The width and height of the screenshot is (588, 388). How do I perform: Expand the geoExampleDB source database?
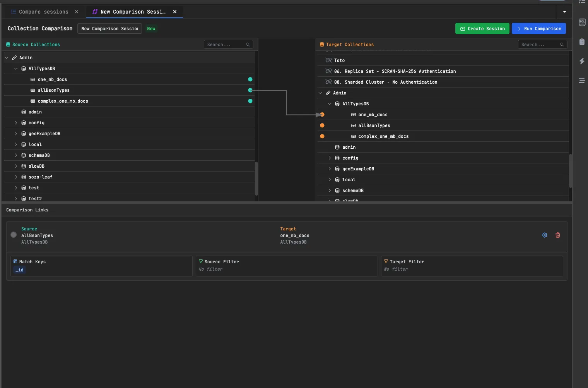click(16, 133)
